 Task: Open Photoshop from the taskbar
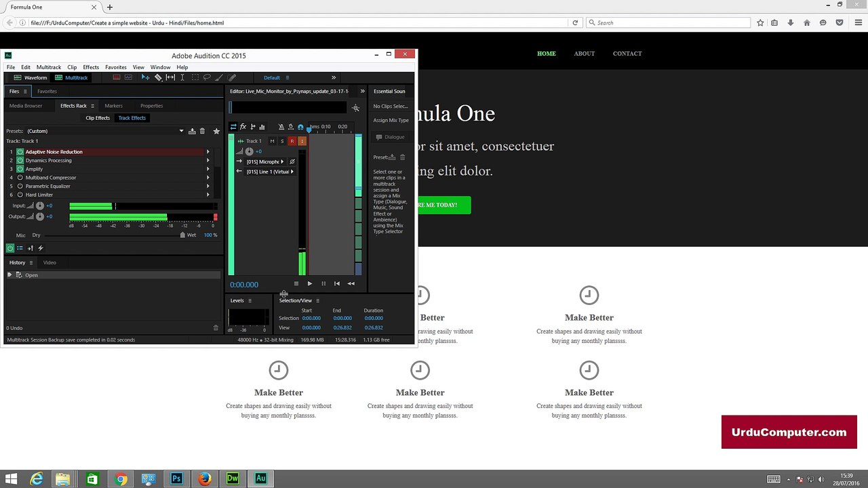coord(176,479)
